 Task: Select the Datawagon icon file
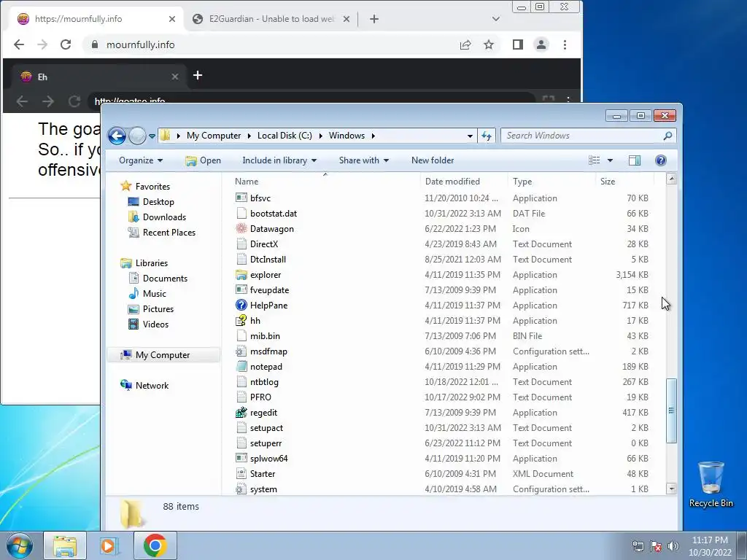pyautogui.click(x=241, y=228)
